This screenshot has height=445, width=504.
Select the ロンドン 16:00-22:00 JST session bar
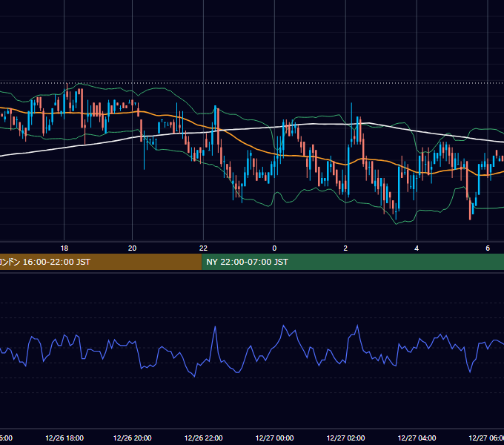pyautogui.click(x=101, y=262)
